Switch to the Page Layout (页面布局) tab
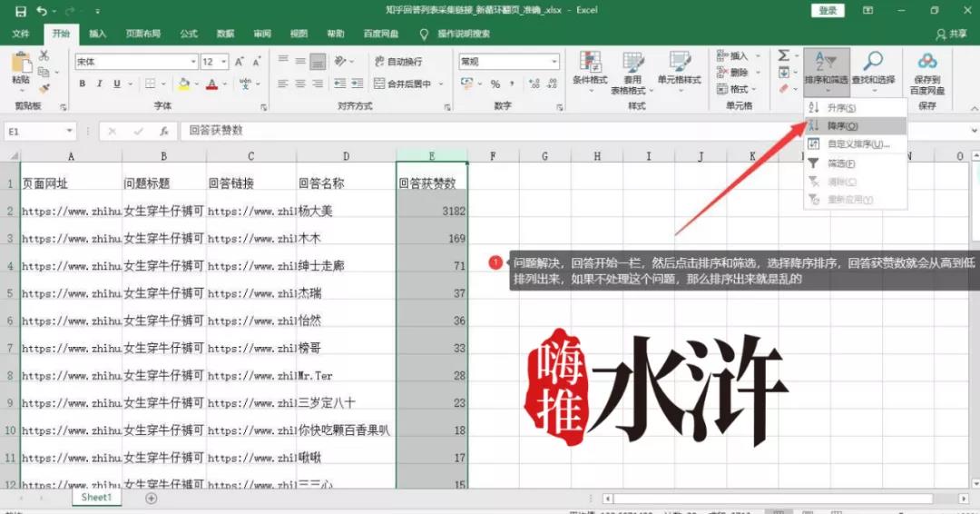Image resolution: width=980 pixels, height=514 pixels. point(143,34)
